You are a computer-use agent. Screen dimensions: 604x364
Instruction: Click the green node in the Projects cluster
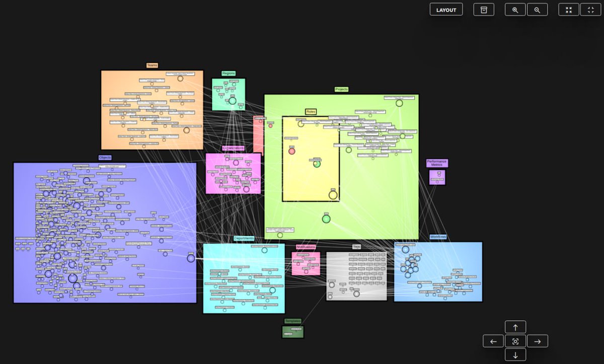326,219
